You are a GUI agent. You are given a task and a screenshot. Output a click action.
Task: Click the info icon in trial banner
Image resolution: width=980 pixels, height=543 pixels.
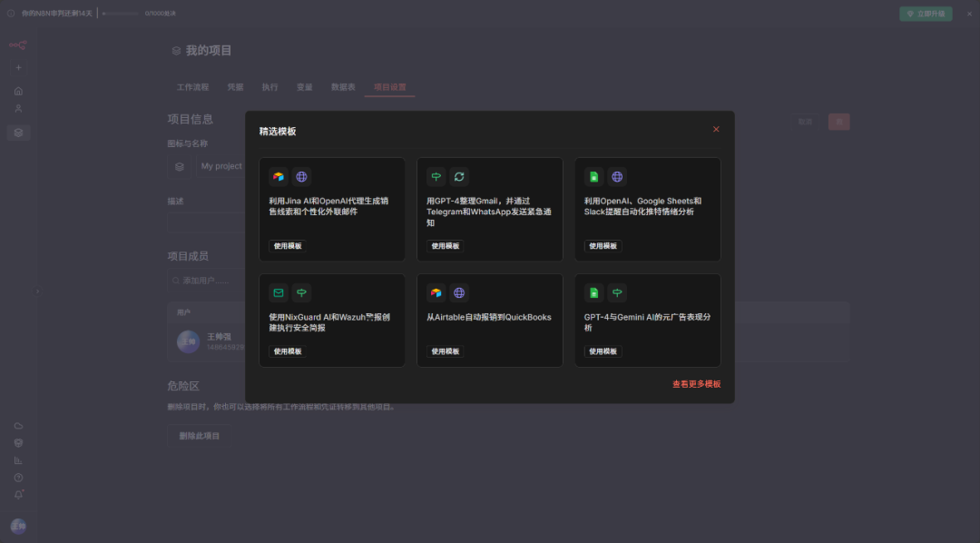click(x=11, y=13)
